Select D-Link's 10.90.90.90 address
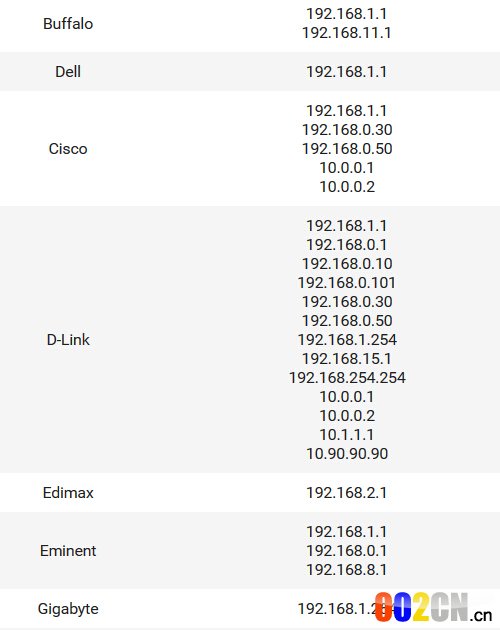 click(347, 454)
